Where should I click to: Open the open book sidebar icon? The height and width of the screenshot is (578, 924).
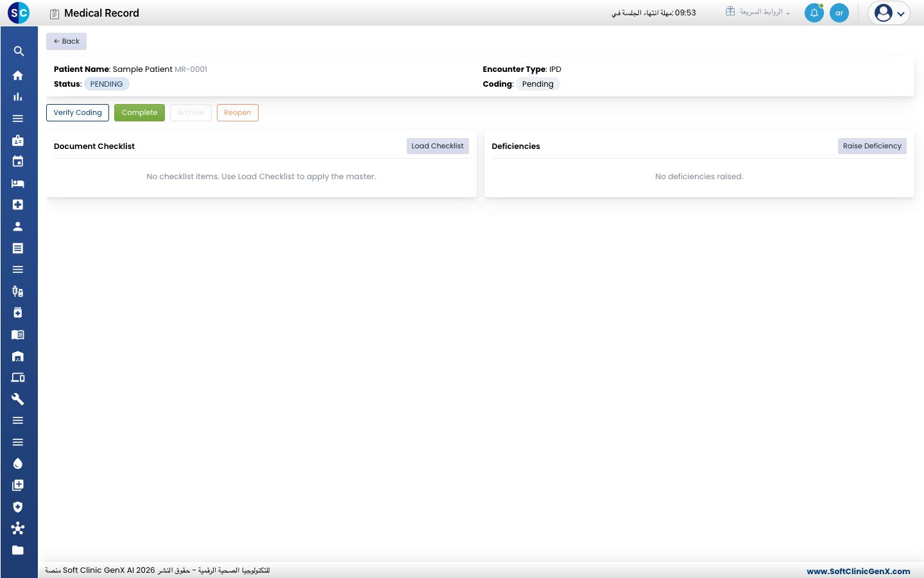(18, 335)
